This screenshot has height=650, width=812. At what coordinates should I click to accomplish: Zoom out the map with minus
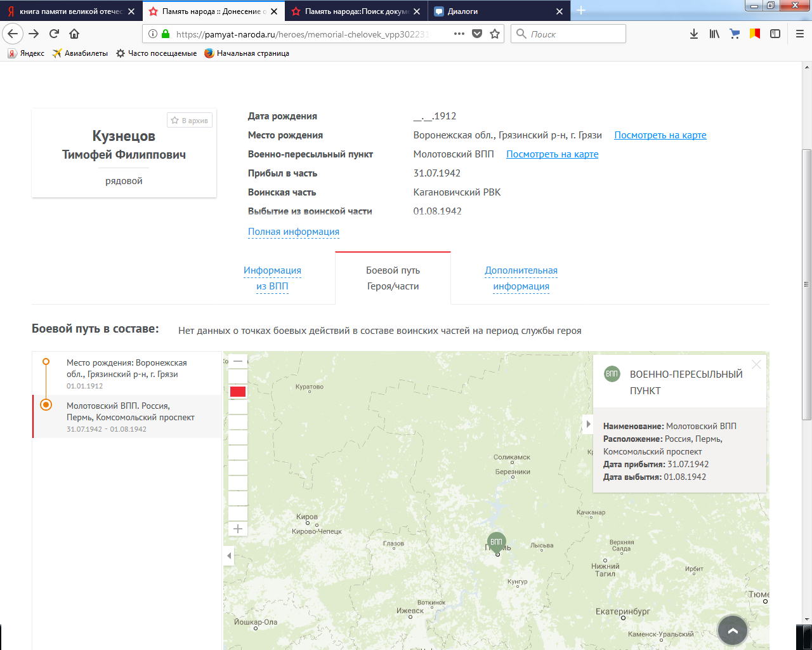coord(238,361)
